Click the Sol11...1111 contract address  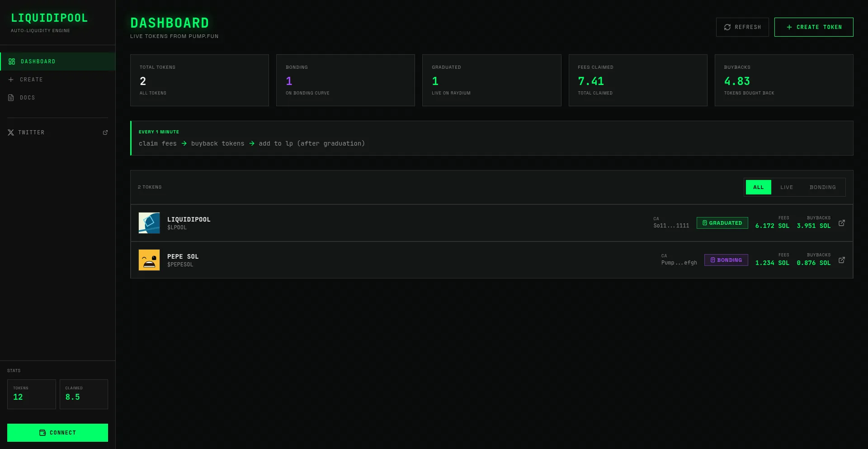671,226
